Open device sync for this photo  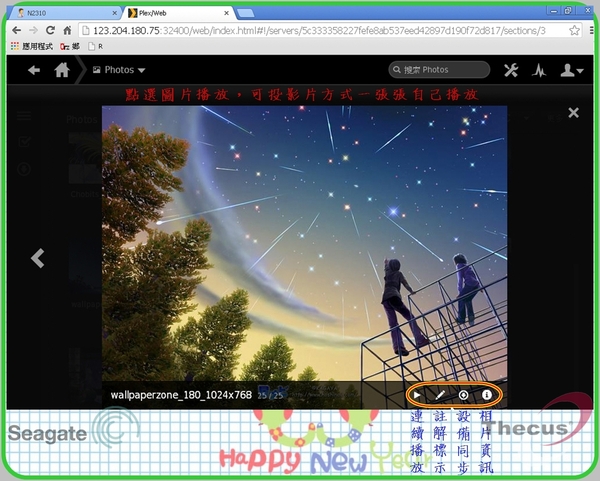point(463,395)
